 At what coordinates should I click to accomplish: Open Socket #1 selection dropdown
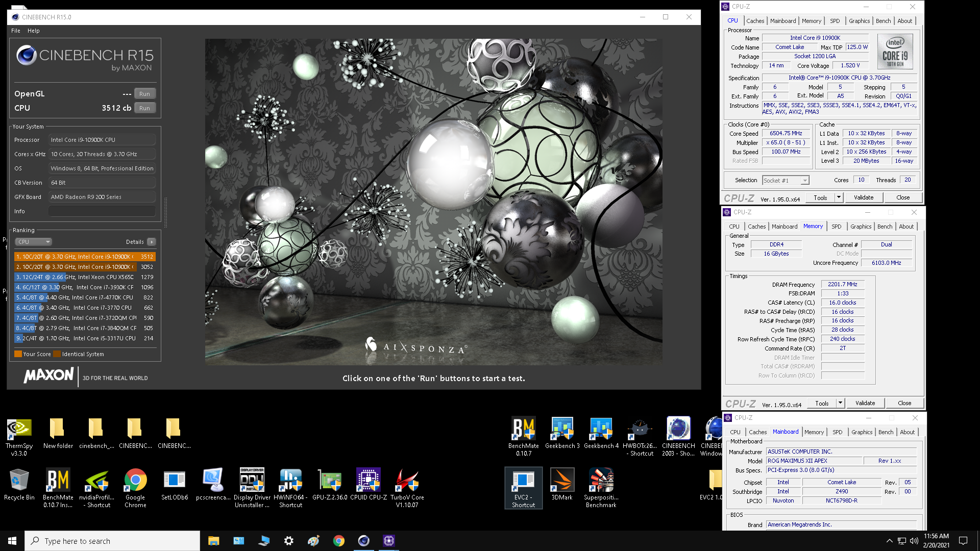click(786, 180)
